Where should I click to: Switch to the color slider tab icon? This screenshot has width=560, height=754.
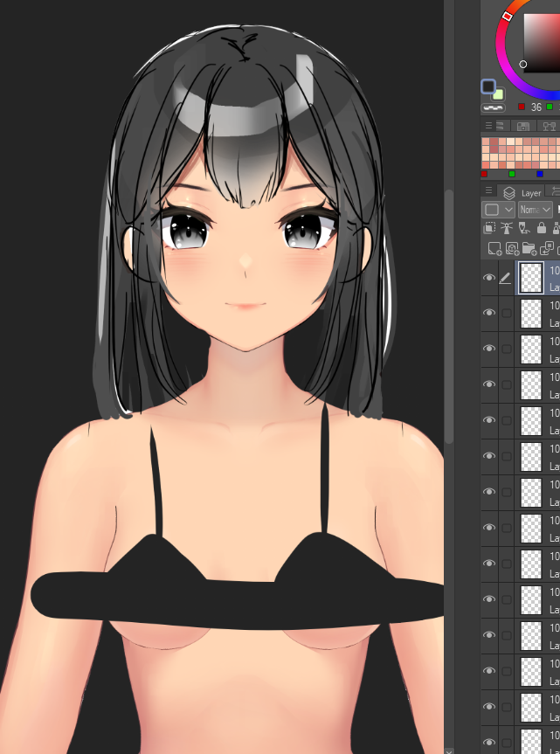click(500, 126)
